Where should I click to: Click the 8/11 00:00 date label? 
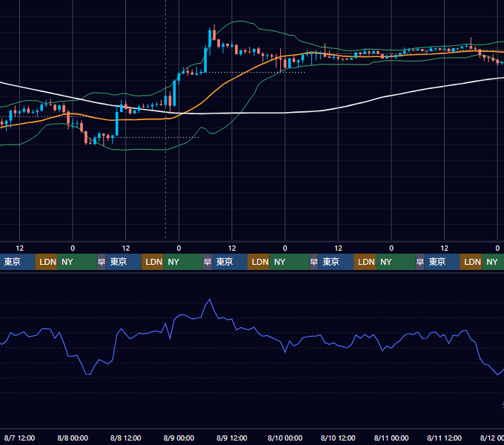pyautogui.click(x=391, y=438)
